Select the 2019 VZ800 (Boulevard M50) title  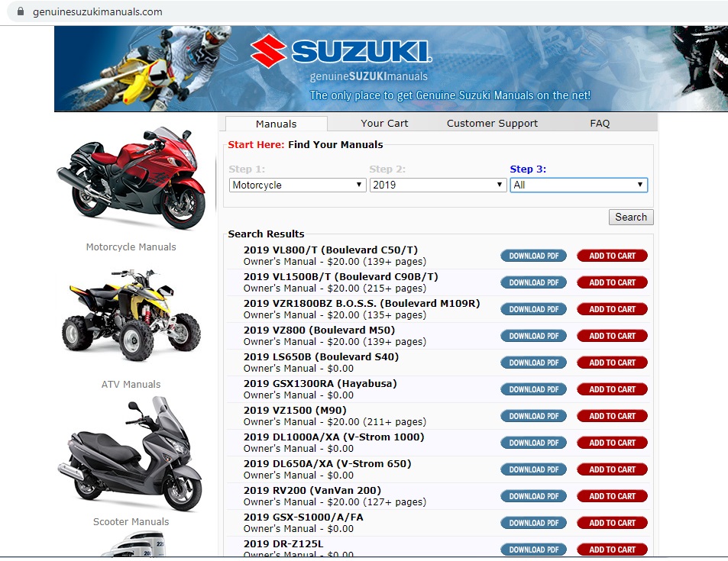[319, 330]
